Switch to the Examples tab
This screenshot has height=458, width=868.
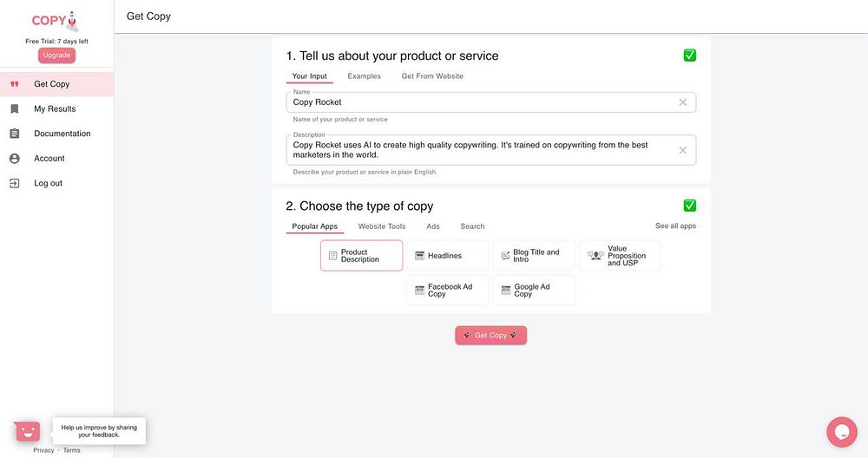365,76
